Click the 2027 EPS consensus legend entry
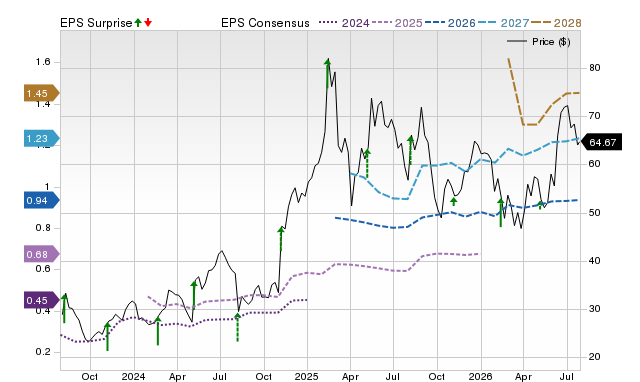The height and width of the screenshot is (382, 640). (503, 23)
